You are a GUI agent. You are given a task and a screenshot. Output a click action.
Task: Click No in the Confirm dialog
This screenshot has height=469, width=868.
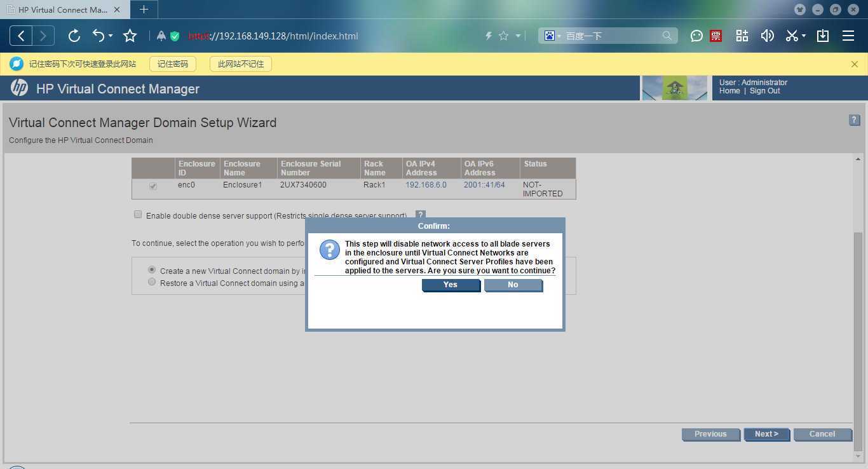point(513,285)
